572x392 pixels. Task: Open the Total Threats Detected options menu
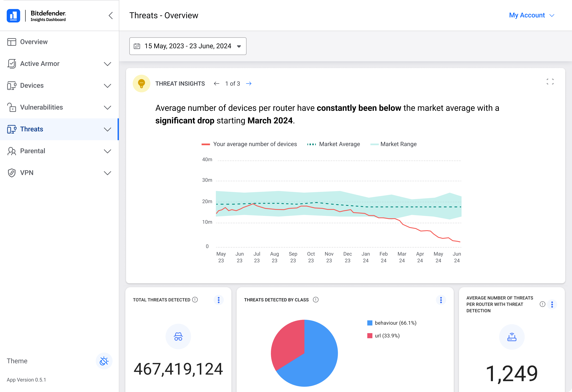coord(219,300)
